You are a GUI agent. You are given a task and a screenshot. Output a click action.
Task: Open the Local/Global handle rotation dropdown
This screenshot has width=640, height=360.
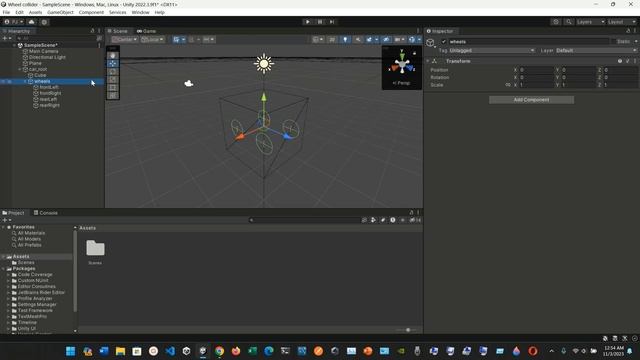(x=152, y=40)
